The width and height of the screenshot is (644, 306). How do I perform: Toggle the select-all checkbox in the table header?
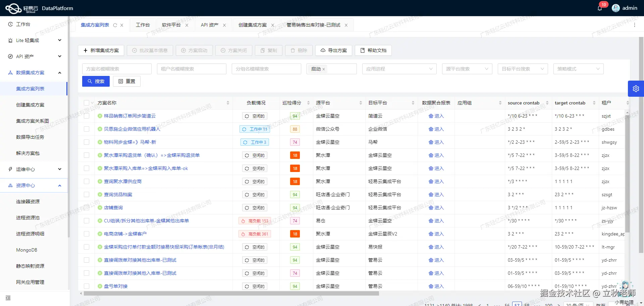point(86,103)
